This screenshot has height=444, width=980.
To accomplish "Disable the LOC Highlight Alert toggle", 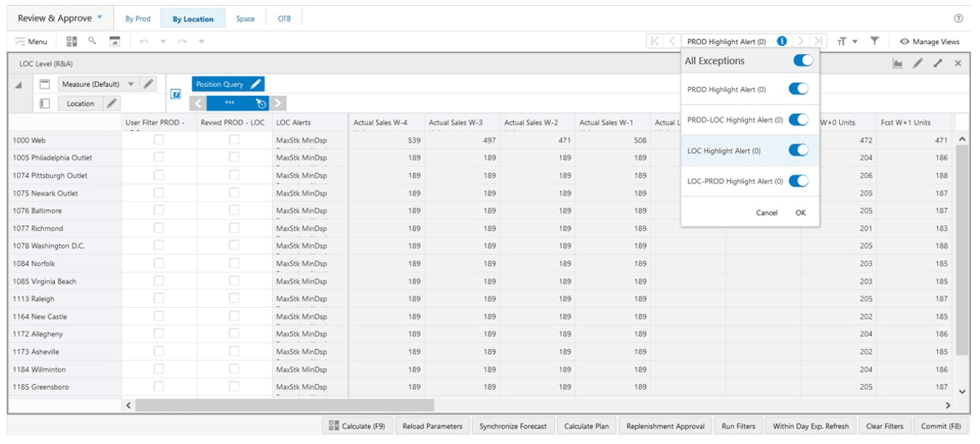I will tap(799, 150).
